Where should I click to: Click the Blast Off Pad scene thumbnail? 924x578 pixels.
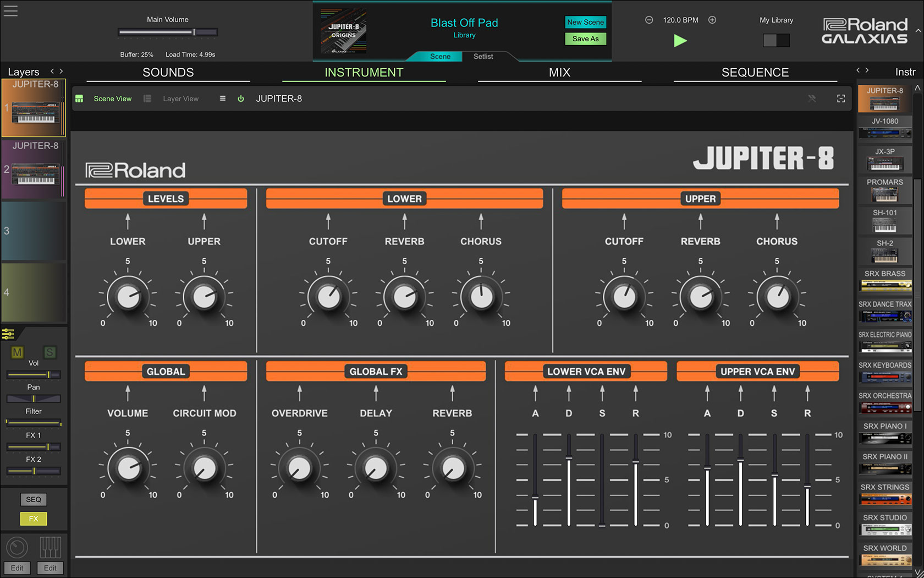(344, 31)
